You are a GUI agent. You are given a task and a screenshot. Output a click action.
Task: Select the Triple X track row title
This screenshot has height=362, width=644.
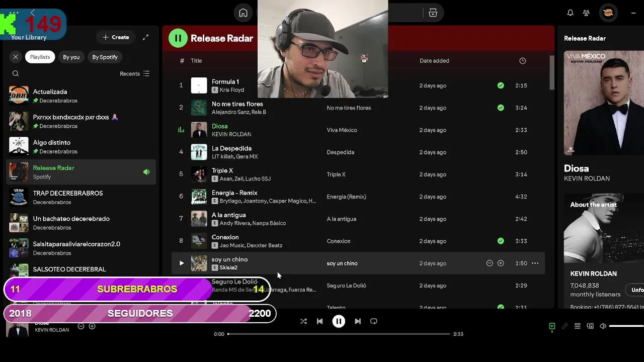pyautogui.click(x=222, y=170)
